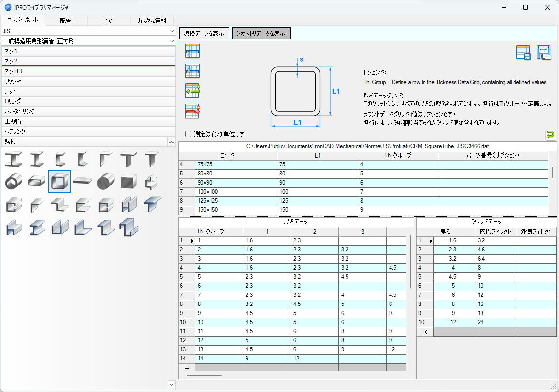This screenshot has width=559, height=392.
Task: Click the left panel scroll-down arrow
Action: pyautogui.click(x=171, y=385)
